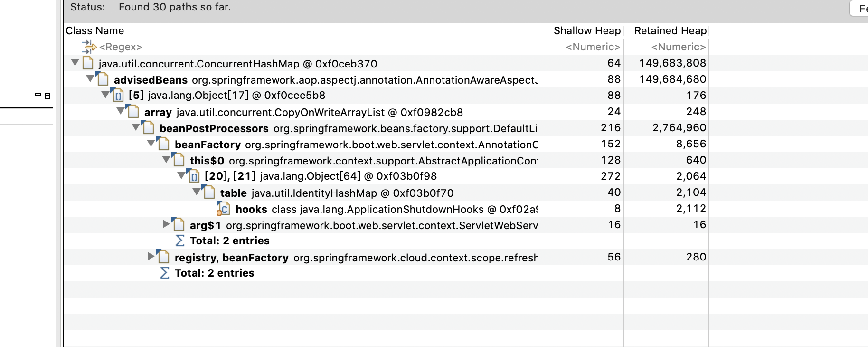Collapse the advisedBeans tree node
Image resolution: width=868 pixels, height=347 pixels.
[90, 78]
